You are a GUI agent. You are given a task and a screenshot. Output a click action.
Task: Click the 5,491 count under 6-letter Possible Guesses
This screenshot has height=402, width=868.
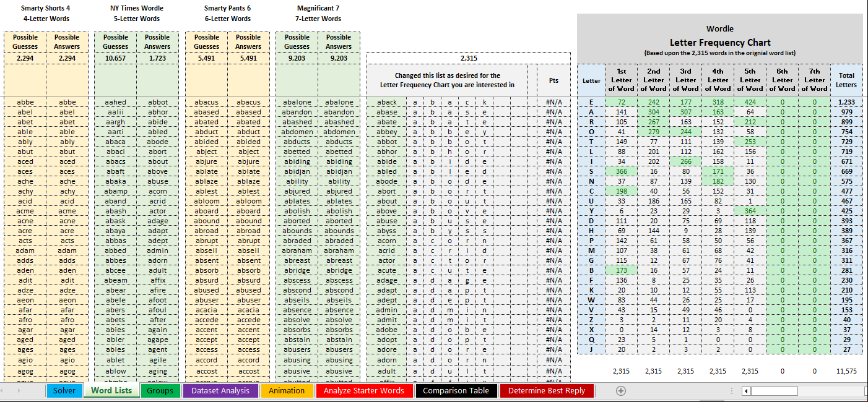[x=206, y=58]
